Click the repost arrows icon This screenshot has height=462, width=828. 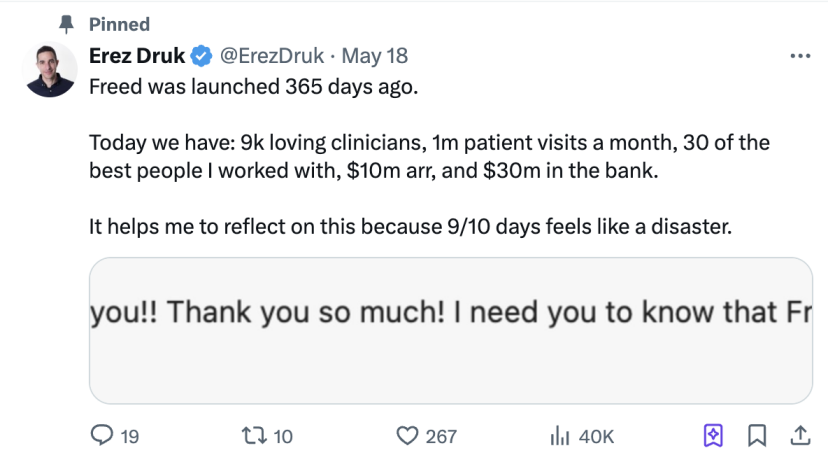[254, 436]
